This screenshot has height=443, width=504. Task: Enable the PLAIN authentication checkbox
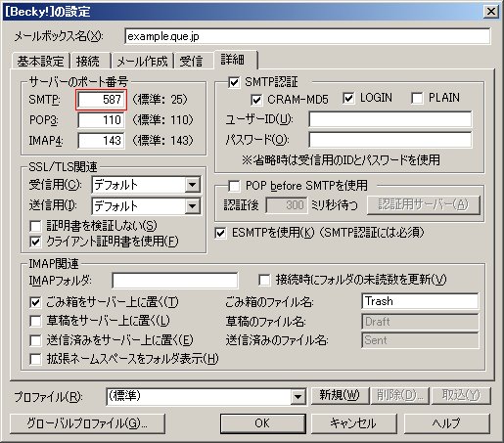coord(417,98)
